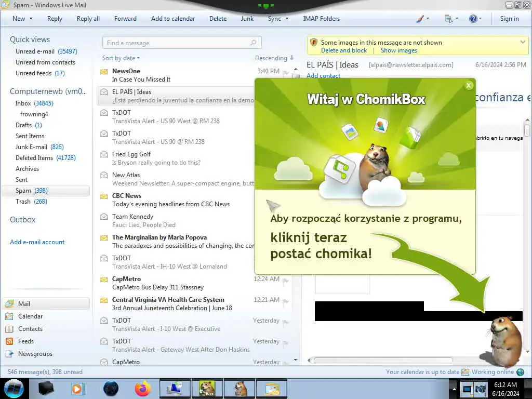This screenshot has height=399, width=532.
Task: Open the Contacts section icon
Action: point(9,329)
